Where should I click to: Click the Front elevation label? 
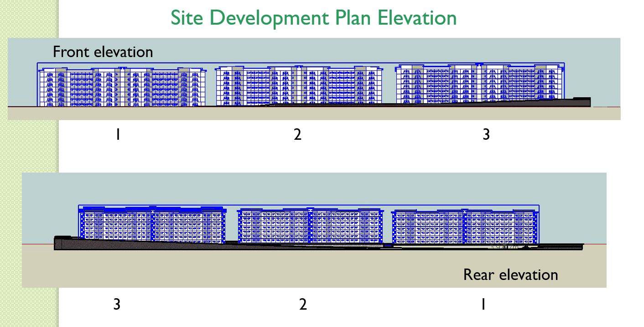click(103, 52)
